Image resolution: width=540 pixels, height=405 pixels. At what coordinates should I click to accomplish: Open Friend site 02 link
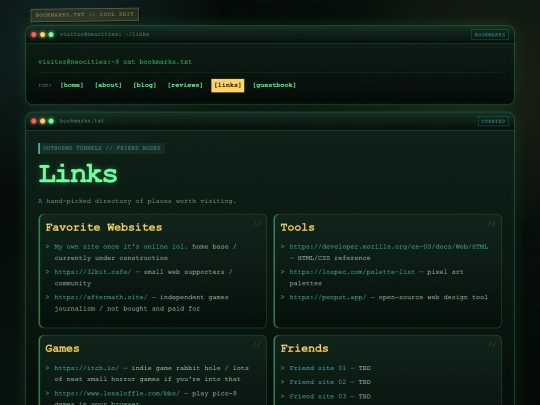coord(318,382)
